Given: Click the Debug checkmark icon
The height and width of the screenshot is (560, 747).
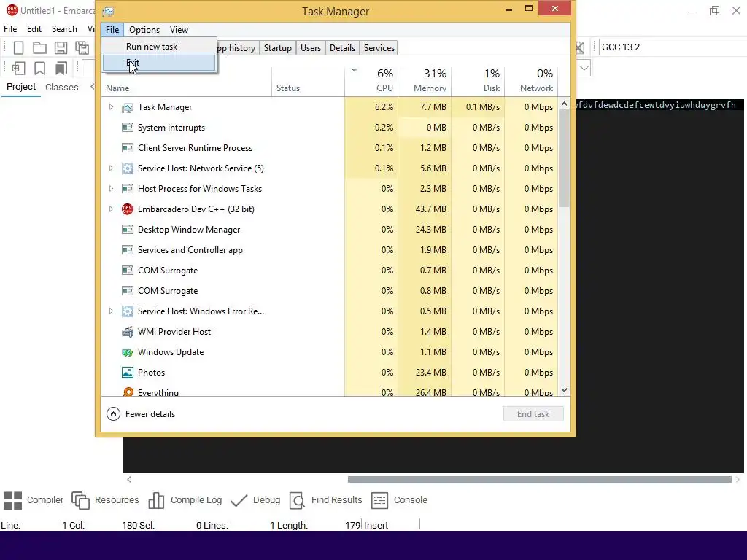Looking at the screenshot, I should pos(239,500).
